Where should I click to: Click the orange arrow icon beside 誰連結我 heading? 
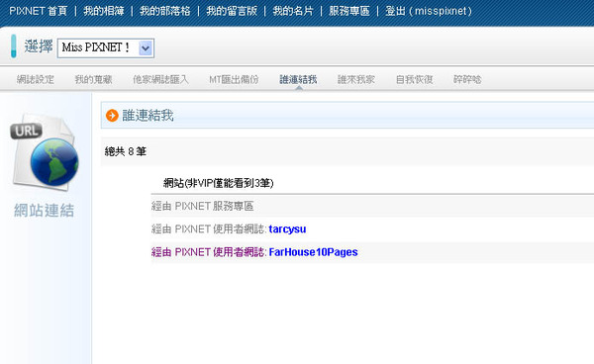pos(112,116)
